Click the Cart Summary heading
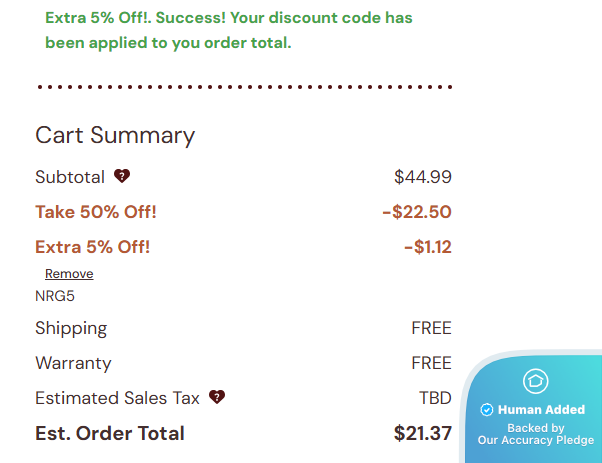 (115, 135)
